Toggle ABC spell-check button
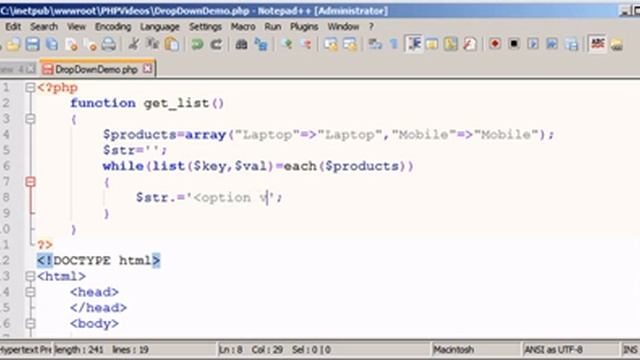The width and height of the screenshot is (640, 360). click(x=598, y=44)
